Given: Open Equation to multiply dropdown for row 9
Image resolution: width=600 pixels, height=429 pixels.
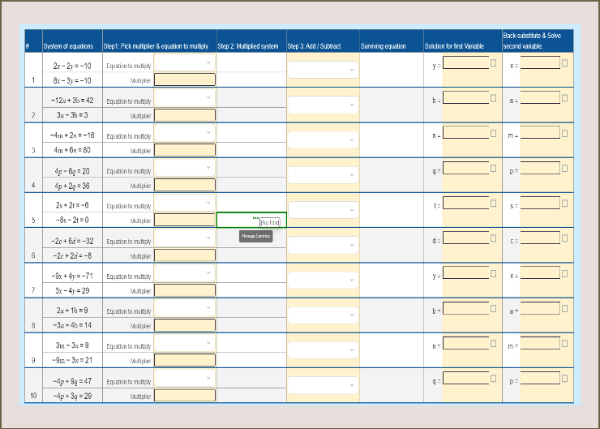Looking at the screenshot, I should (x=185, y=343).
